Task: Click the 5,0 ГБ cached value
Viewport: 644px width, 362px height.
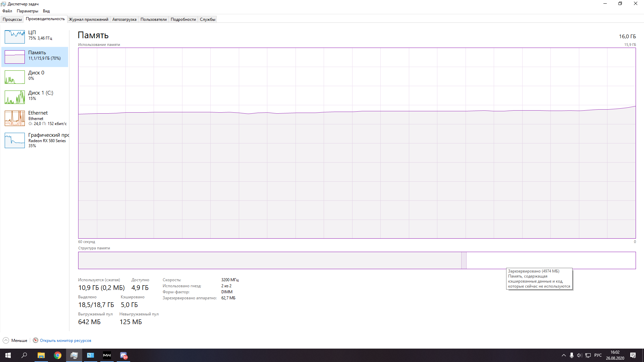Action: pyautogui.click(x=129, y=305)
